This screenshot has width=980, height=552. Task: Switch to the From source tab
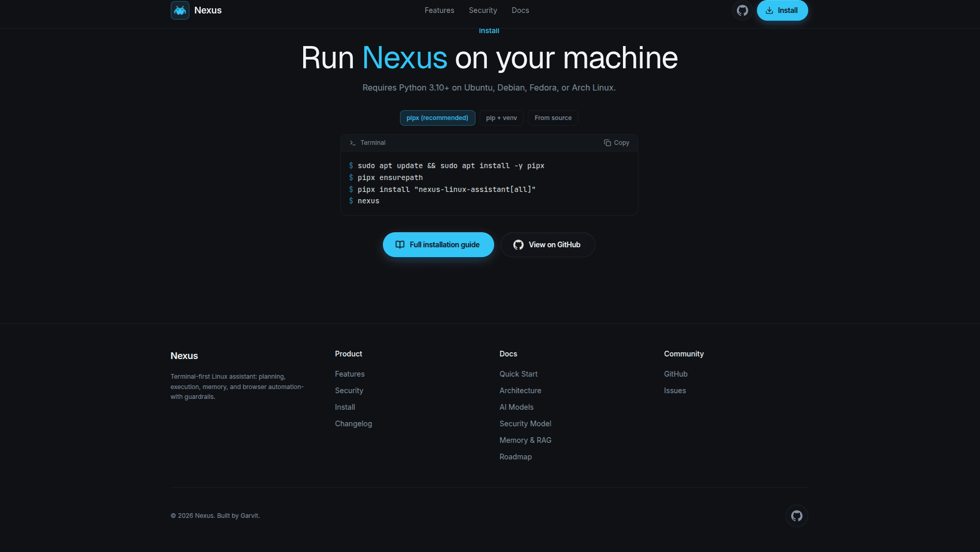click(x=553, y=118)
